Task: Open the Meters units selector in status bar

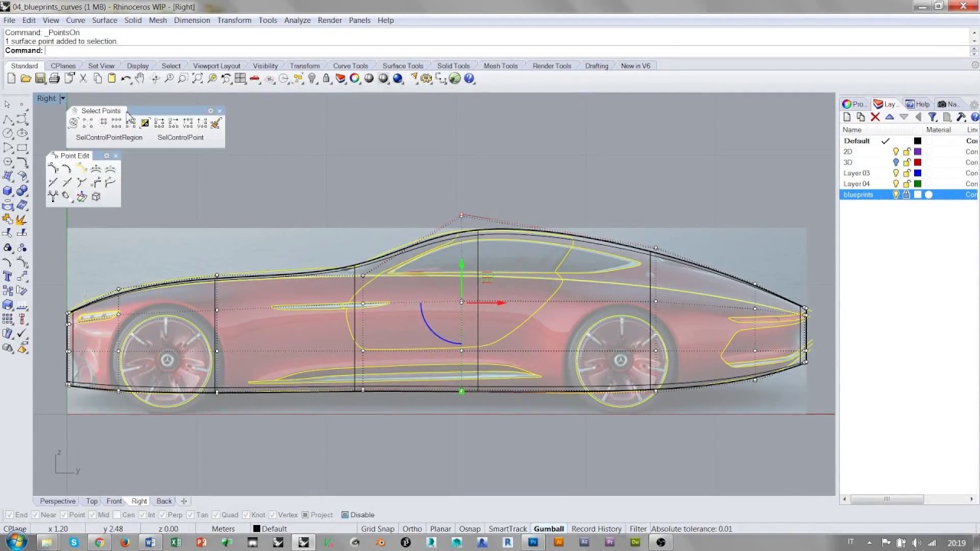Action: coord(223,529)
